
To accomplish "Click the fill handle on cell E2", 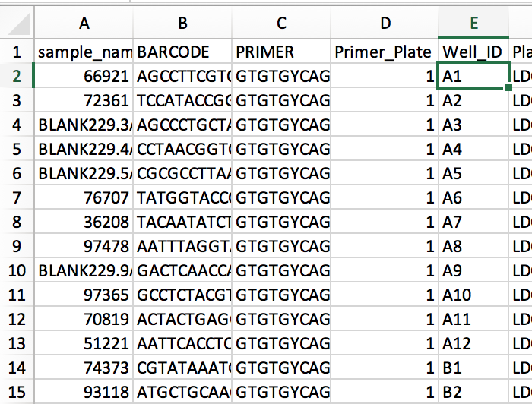I will click(x=508, y=87).
